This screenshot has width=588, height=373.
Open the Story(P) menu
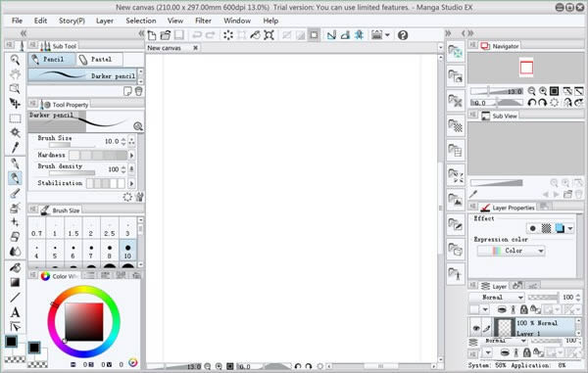72,21
